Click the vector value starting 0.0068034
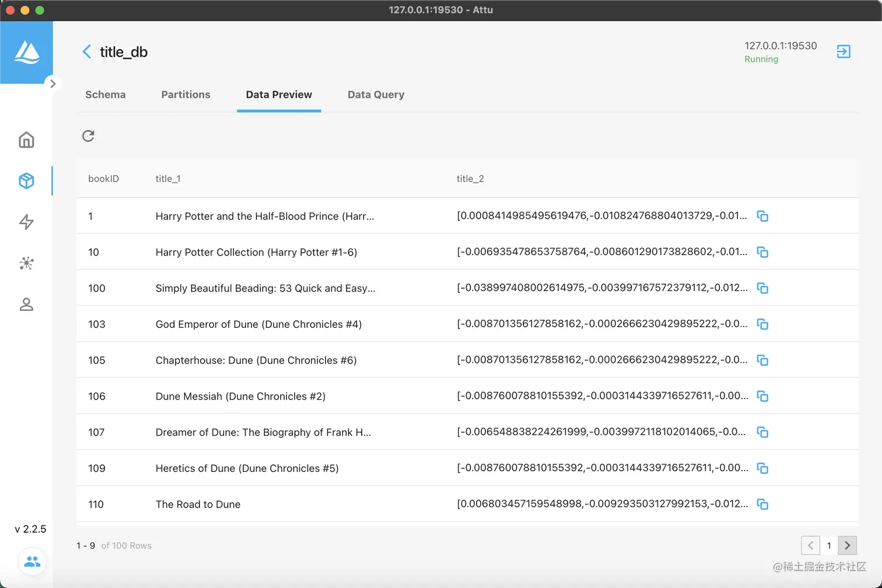 pos(602,503)
